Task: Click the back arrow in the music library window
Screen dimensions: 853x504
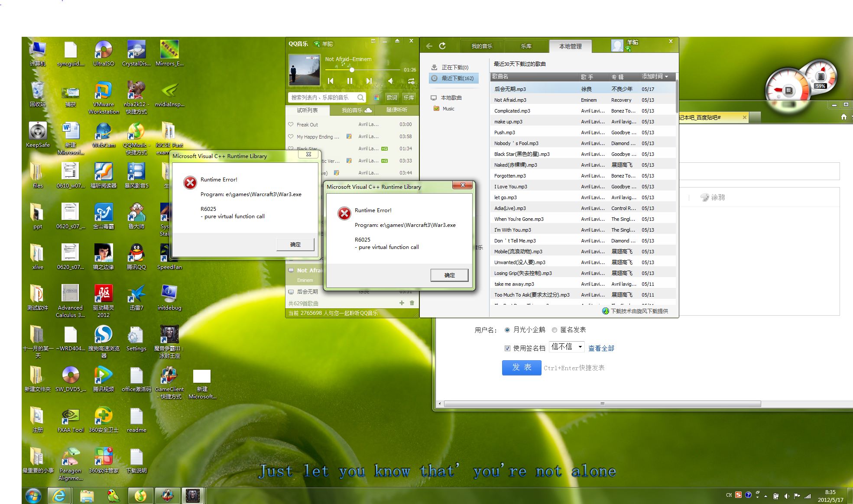Action: (429, 46)
